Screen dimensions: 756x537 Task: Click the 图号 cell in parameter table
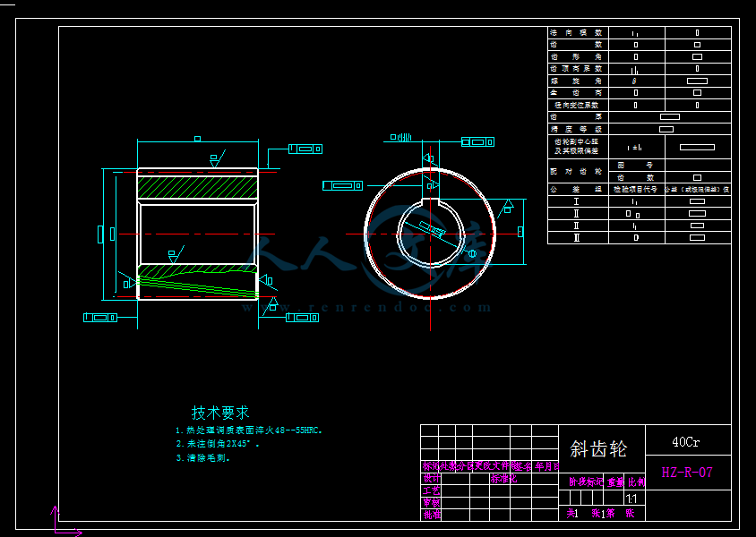(635, 166)
